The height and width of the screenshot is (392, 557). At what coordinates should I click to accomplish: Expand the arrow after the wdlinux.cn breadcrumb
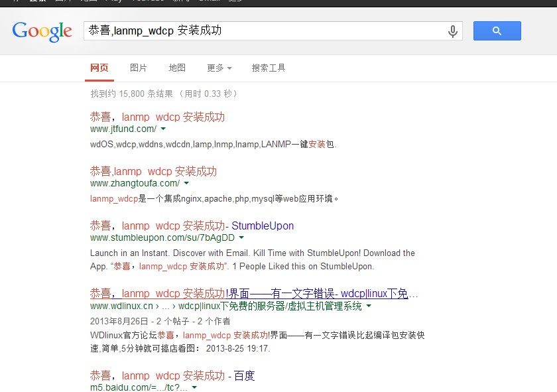(369, 306)
